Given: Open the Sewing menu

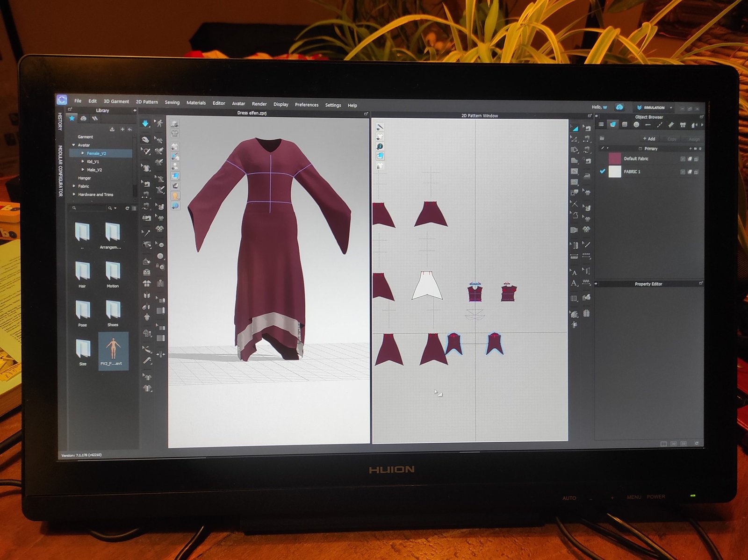Looking at the screenshot, I should click(172, 102).
